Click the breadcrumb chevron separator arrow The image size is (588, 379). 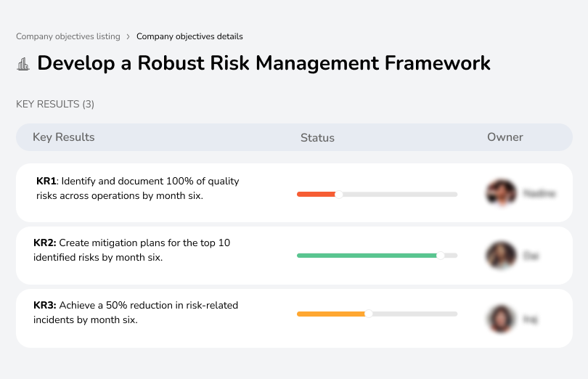(x=128, y=36)
